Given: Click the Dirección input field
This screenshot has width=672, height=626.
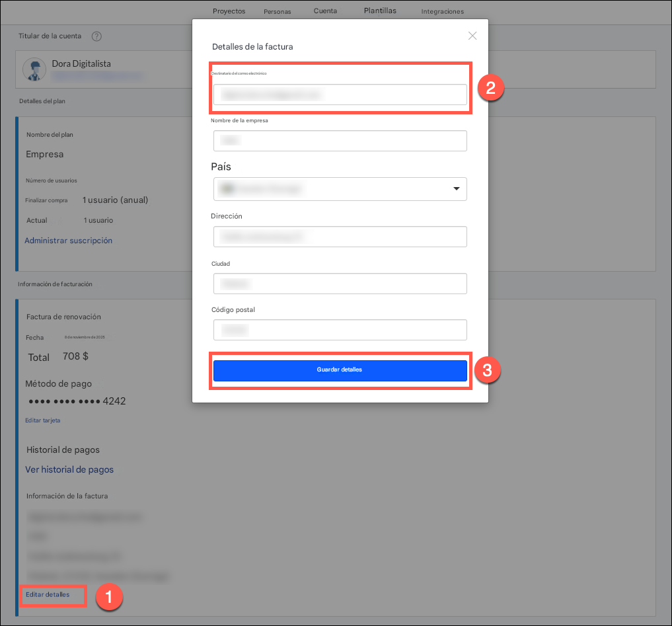Looking at the screenshot, I should tap(340, 237).
